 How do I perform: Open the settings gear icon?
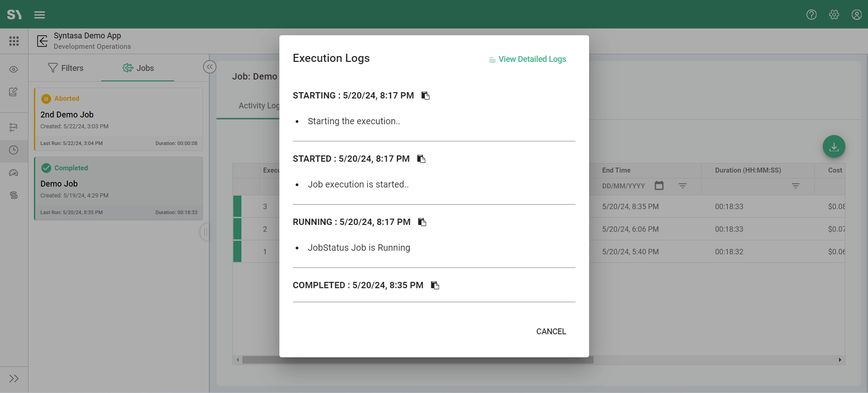coord(834,14)
